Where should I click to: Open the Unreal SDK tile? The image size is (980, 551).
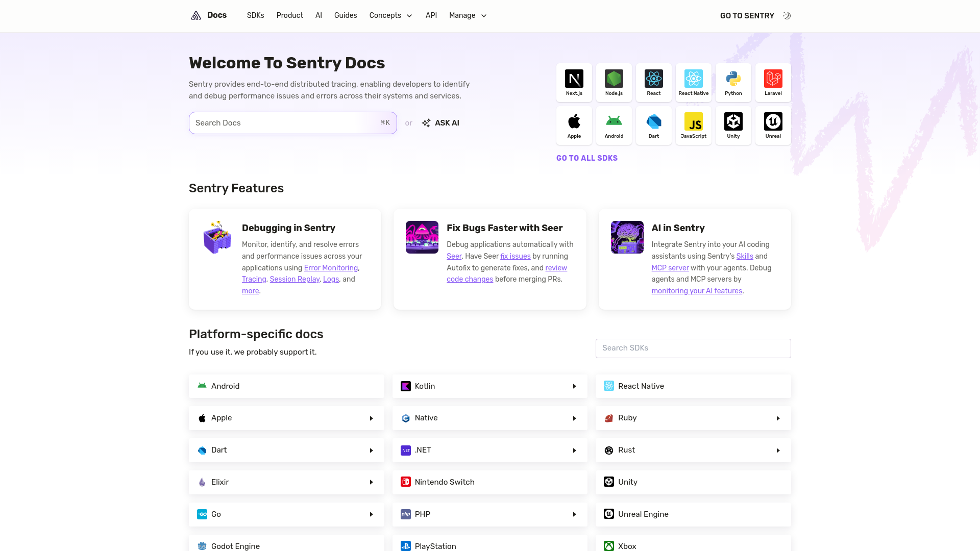(x=773, y=126)
